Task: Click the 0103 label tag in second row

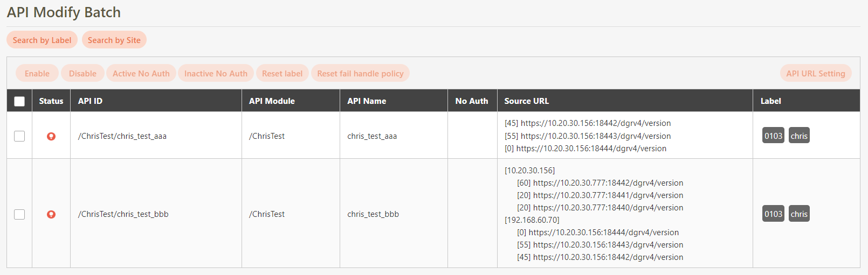Action: click(x=773, y=214)
